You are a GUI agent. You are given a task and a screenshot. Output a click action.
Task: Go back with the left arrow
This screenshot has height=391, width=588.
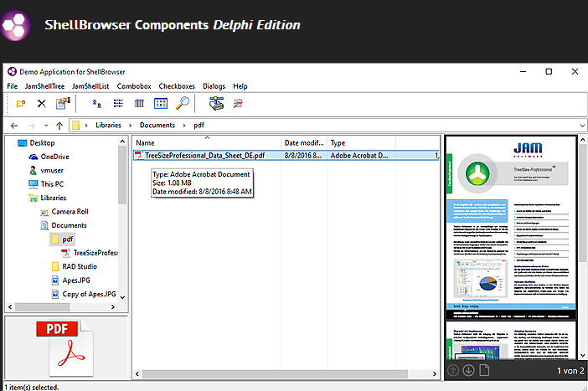point(14,126)
